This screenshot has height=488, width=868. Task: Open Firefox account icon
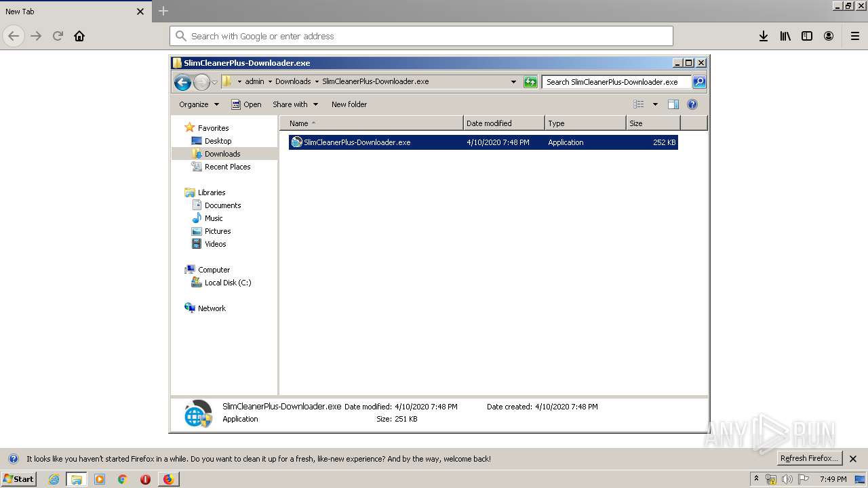coord(829,36)
